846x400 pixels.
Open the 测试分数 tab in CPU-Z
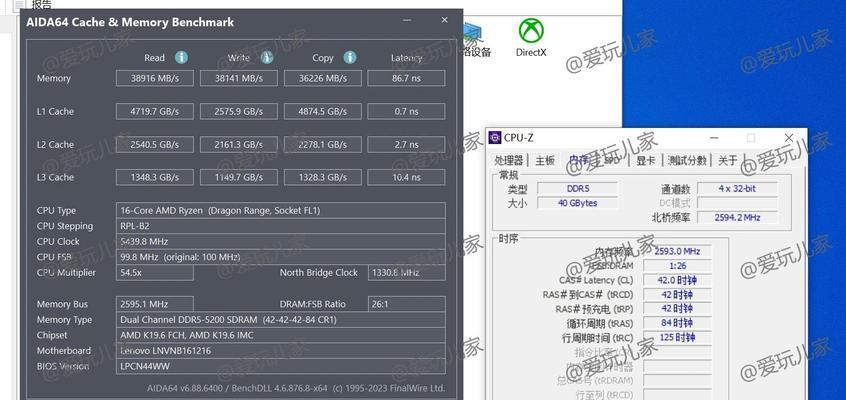pyautogui.click(x=687, y=160)
